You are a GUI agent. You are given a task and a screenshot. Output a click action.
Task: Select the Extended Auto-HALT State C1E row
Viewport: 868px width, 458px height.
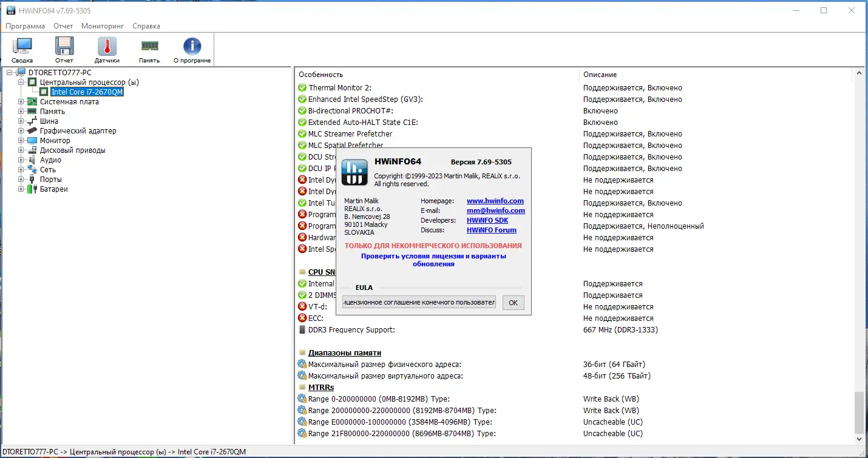(x=575, y=123)
